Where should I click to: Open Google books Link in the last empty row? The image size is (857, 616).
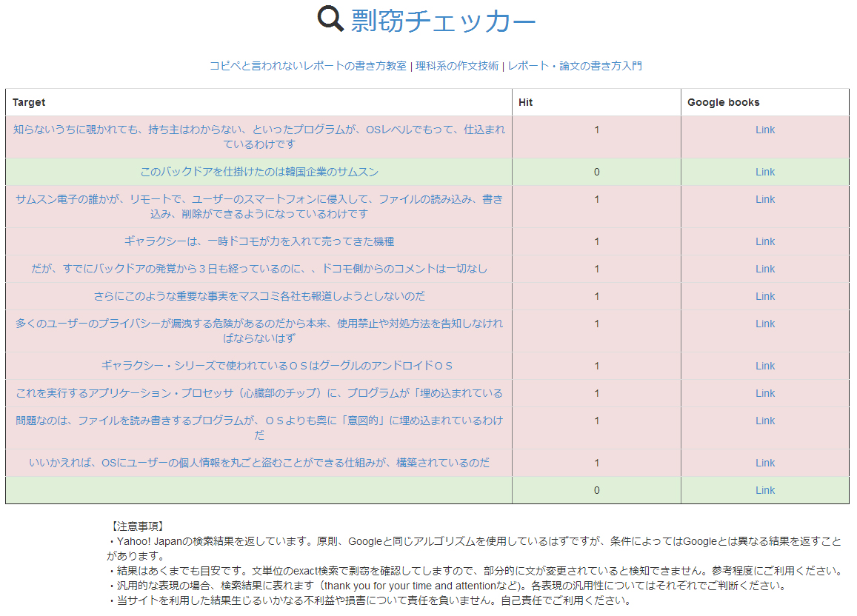coord(764,490)
